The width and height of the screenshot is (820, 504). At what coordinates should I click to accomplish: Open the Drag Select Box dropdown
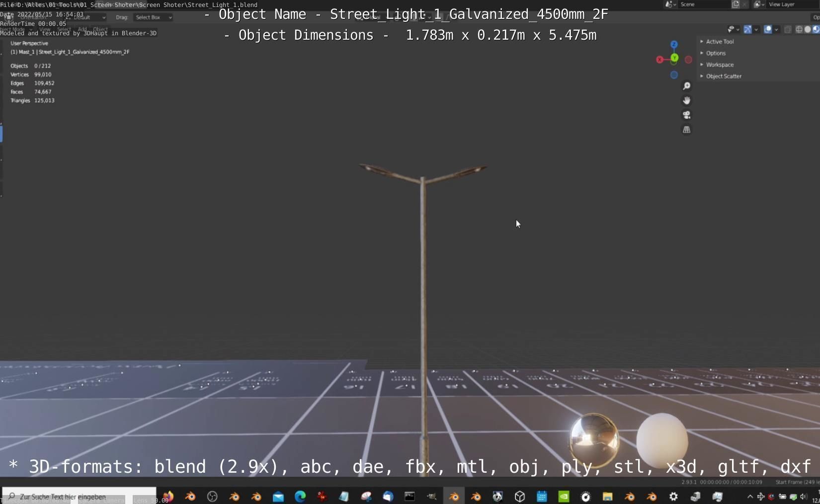153,17
